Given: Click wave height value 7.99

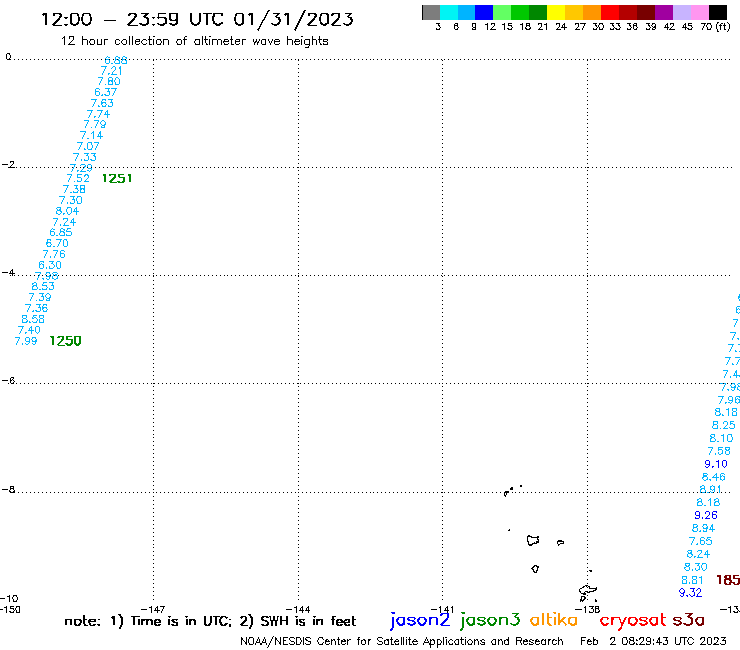Looking at the screenshot, I should pos(26,341).
